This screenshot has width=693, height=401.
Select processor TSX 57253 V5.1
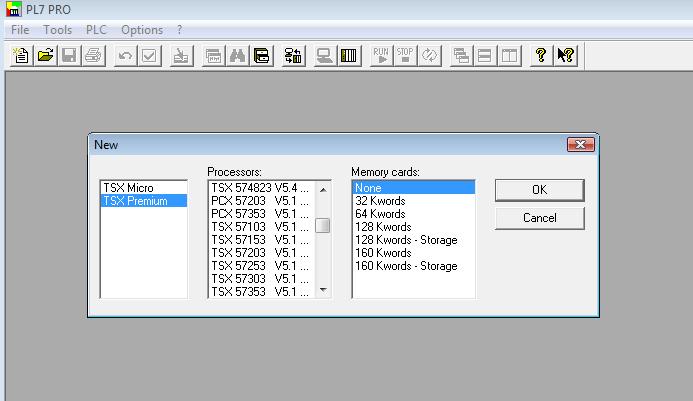(262, 266)
